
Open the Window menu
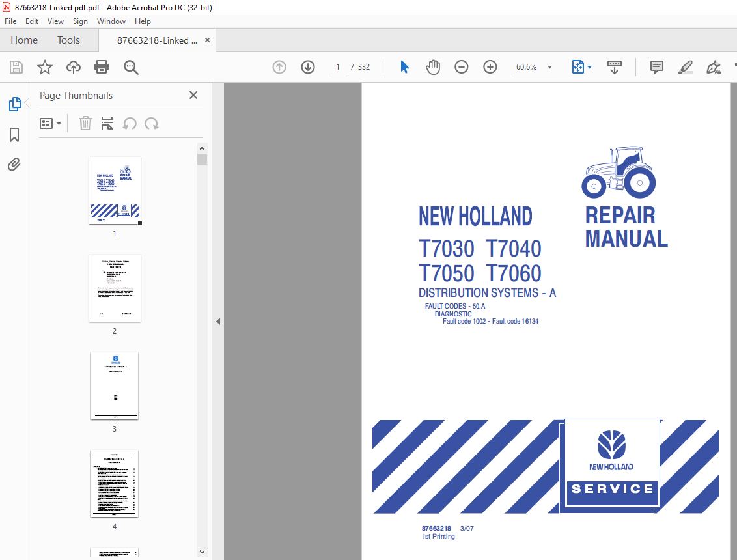111,21
